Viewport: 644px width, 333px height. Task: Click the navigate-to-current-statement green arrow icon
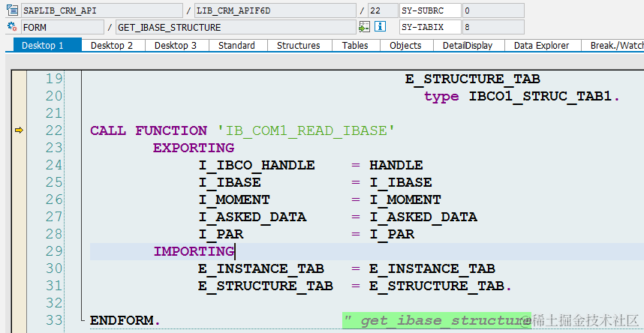coord(364,27)
